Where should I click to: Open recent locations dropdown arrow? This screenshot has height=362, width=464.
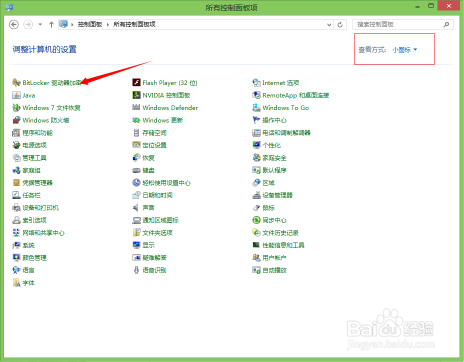pyautogui.click(x=40, y=24)
